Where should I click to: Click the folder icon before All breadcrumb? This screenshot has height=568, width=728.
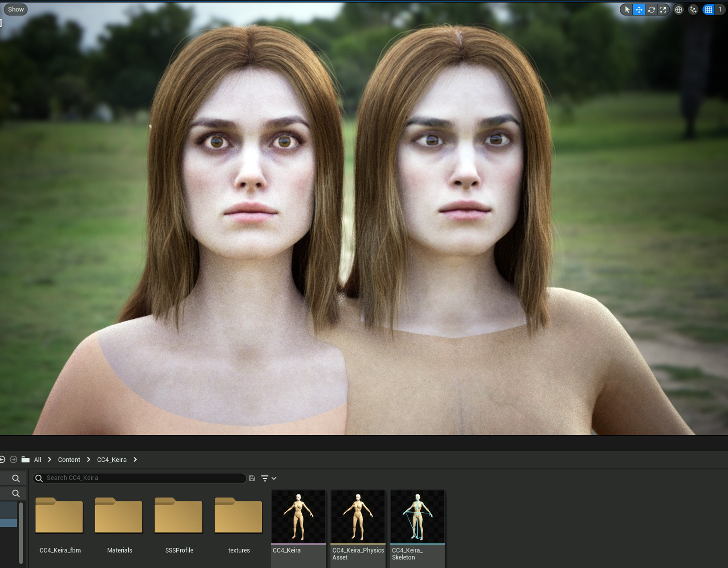[x=26, y=459]
